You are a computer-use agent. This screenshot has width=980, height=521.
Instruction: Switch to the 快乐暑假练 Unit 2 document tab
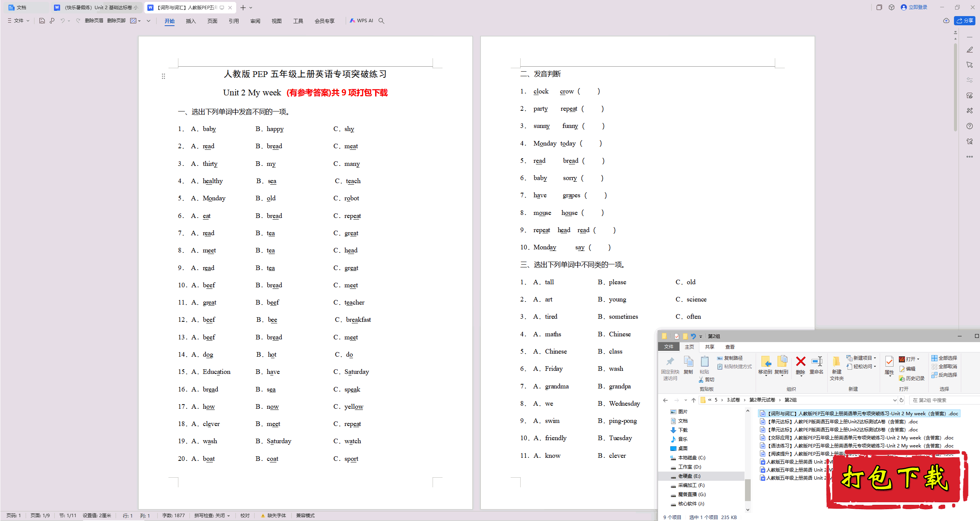click(x=97, y=8)
